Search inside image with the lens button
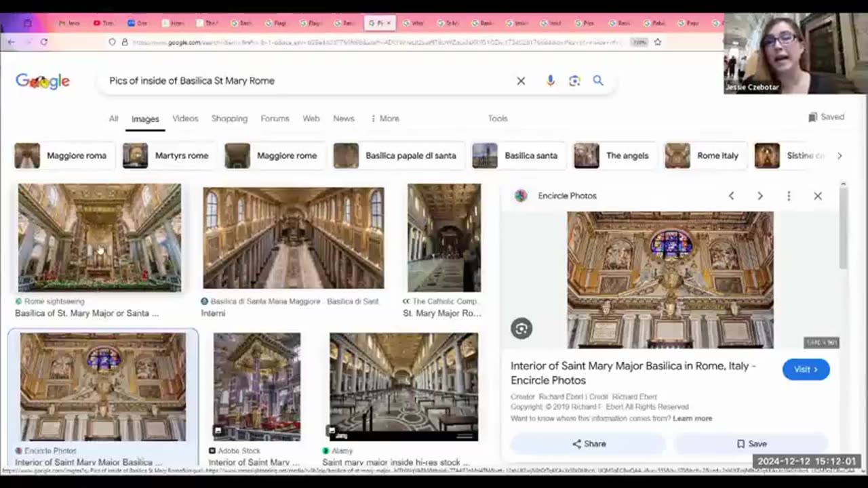 (x=521, y=329)
